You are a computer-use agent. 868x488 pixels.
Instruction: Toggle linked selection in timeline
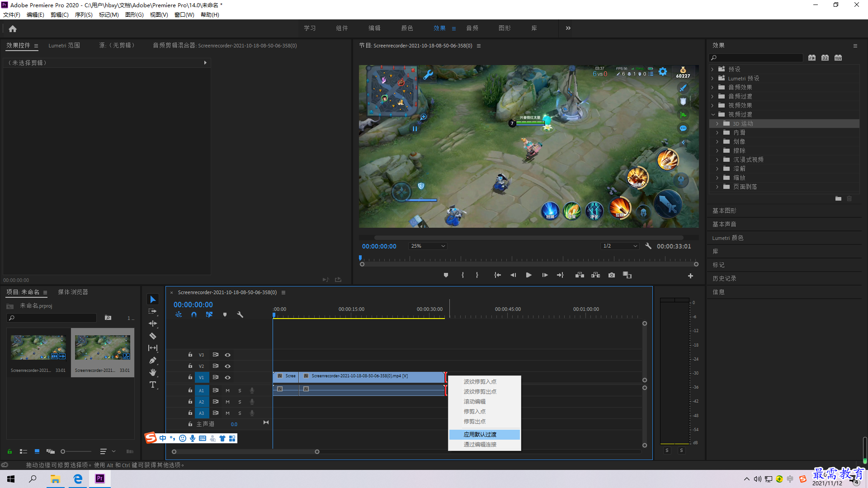pyautogui.click(x=209, y=314)
